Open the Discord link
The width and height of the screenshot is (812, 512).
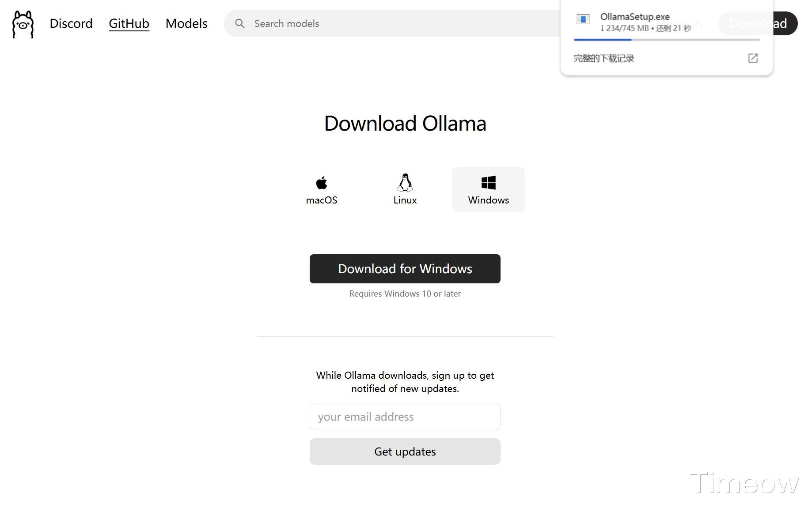click(71, 23)
